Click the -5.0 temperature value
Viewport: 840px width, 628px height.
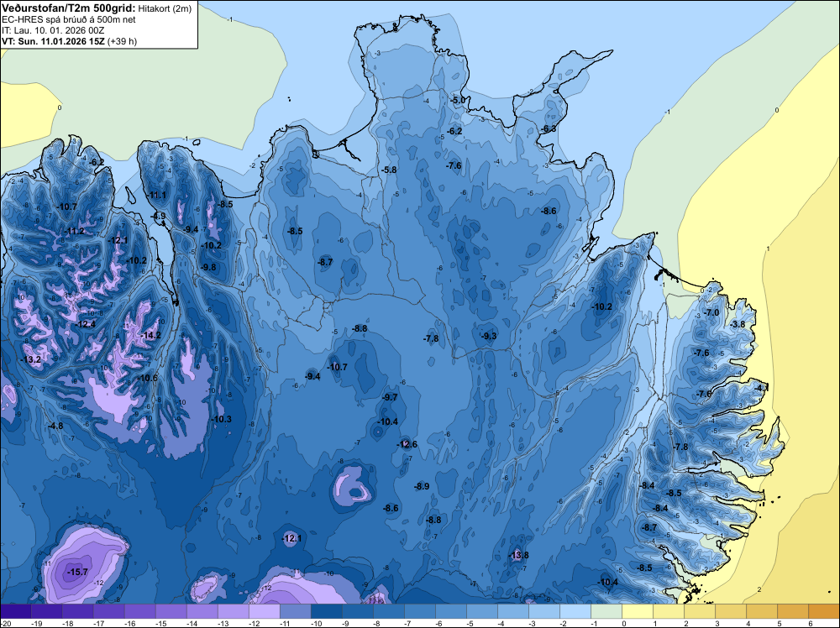458,100
